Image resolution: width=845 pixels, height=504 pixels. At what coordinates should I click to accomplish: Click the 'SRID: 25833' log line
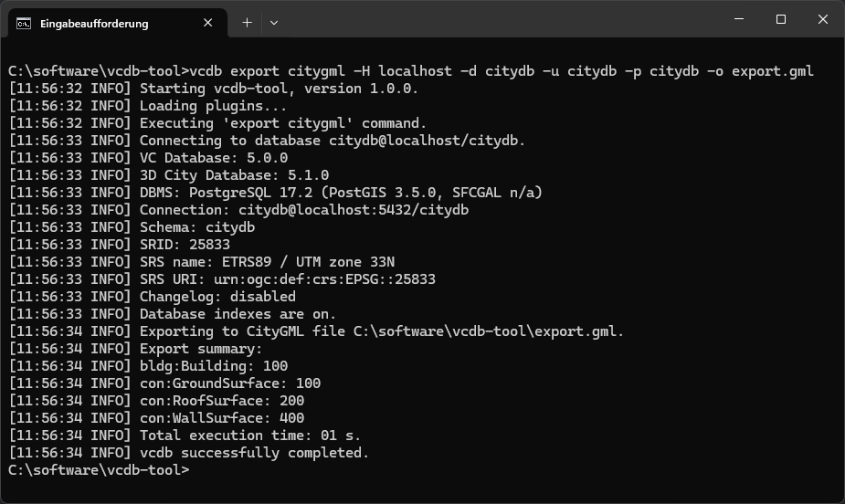tap(185, 245)
